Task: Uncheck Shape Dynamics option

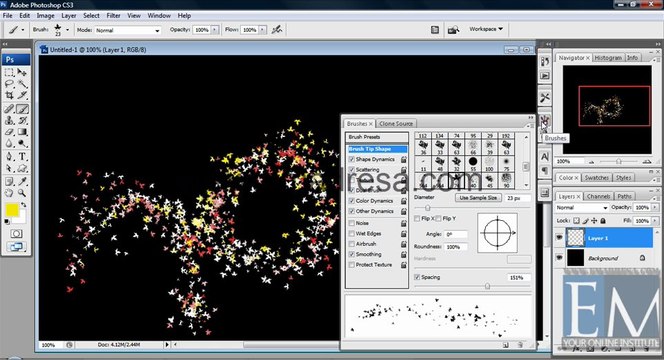Action: pyautogui.click(x=351, y=159)
